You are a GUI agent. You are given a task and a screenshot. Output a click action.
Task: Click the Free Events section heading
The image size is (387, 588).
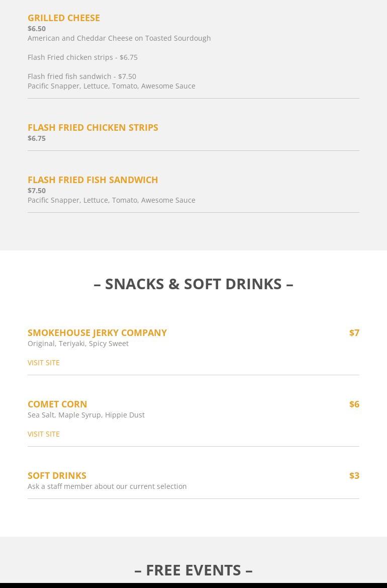pos(193,570)
